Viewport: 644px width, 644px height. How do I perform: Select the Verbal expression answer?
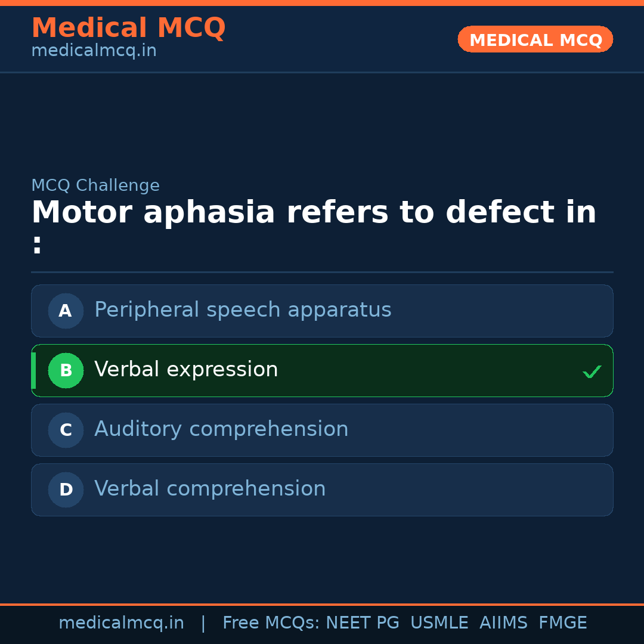click(186, 370)
